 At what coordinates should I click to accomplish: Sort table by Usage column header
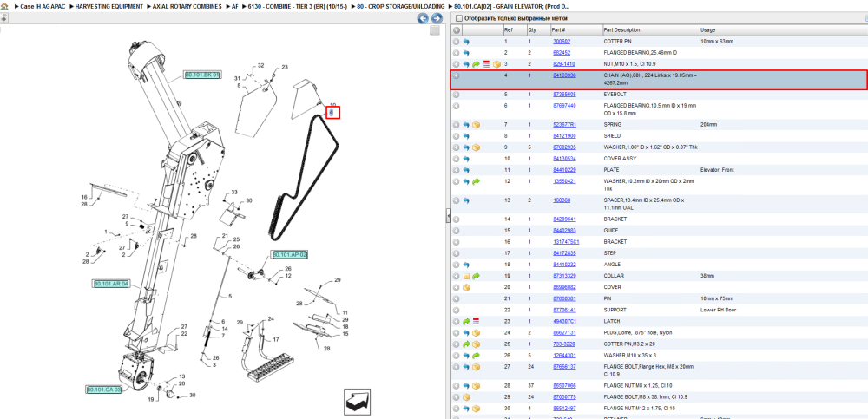tap(707, 29)
